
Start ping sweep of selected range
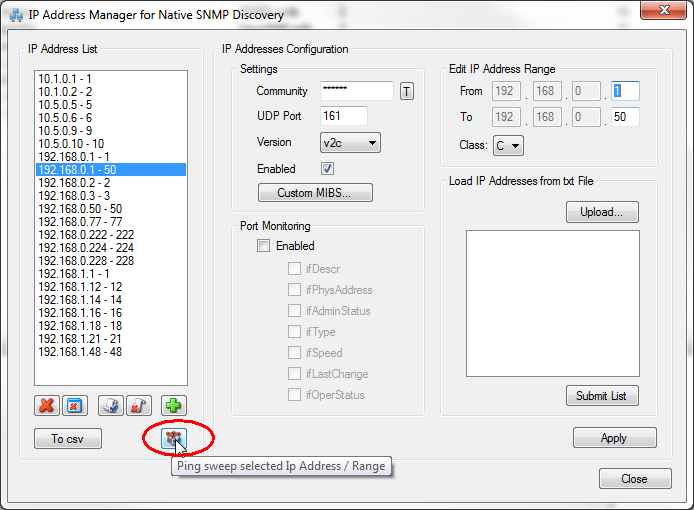click(x=174, y=438)
